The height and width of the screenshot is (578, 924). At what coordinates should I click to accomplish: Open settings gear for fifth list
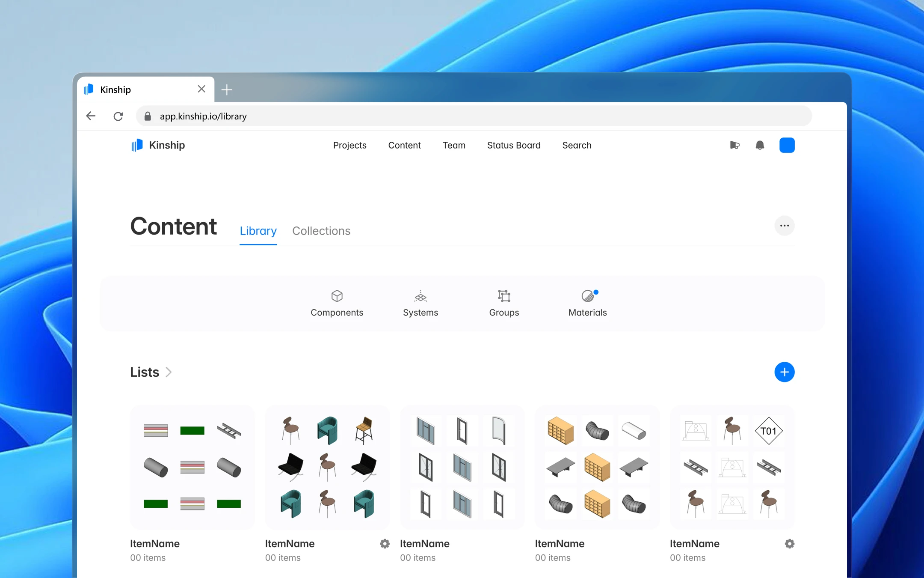pyautogui.click(x=789, y=544)
